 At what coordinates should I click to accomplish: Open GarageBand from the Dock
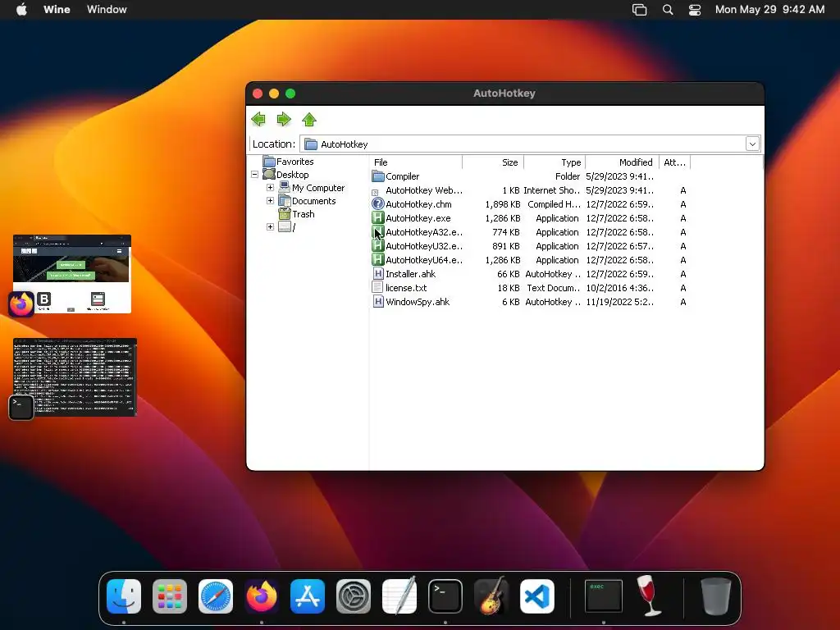[x=491, y=596]
